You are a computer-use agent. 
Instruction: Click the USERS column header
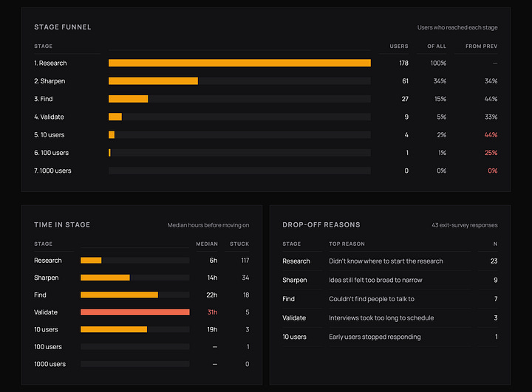(399, 46)
